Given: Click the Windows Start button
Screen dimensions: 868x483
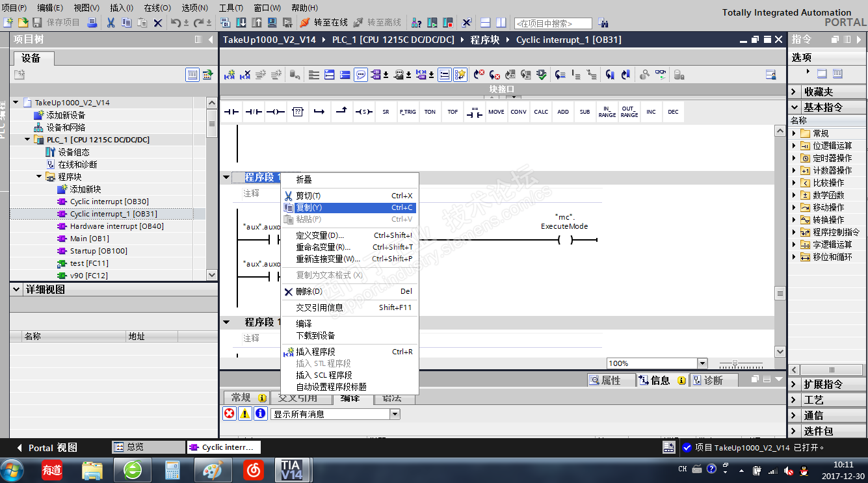Looking at the screenshot, I should click(x=12, y=469).
